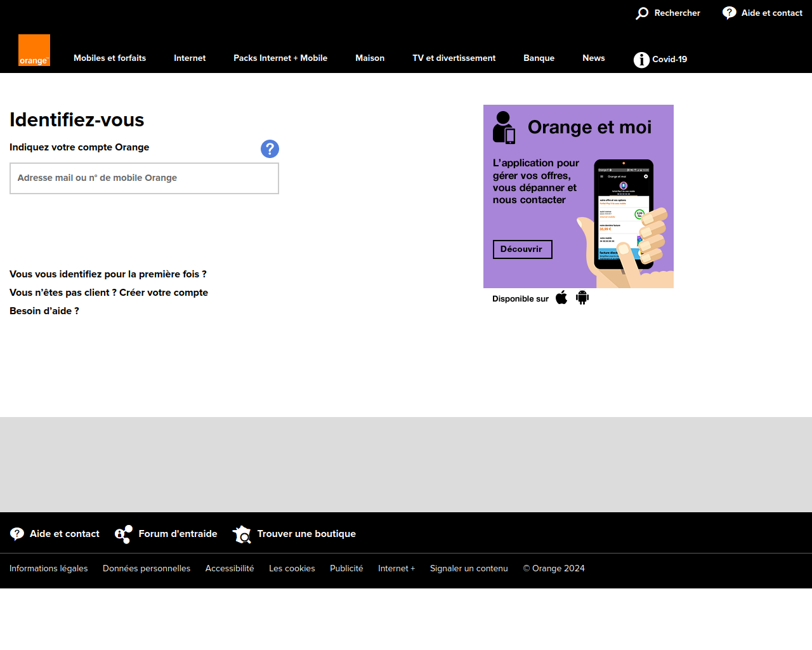812x650 pixels.
Task: Click the Covid-19 info icon
Action: [x=641, y=60]
